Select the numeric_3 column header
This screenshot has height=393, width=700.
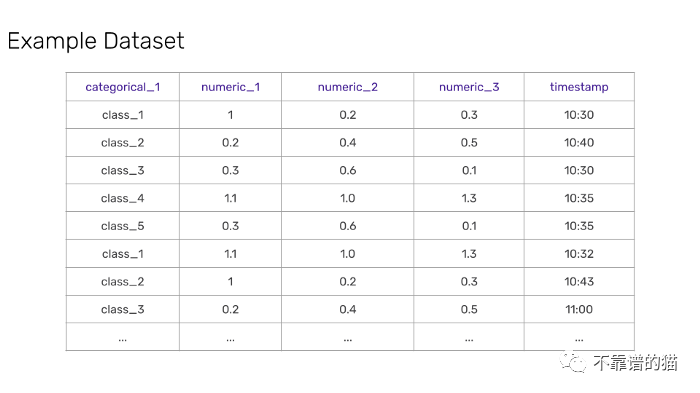(x=469, y=87)
